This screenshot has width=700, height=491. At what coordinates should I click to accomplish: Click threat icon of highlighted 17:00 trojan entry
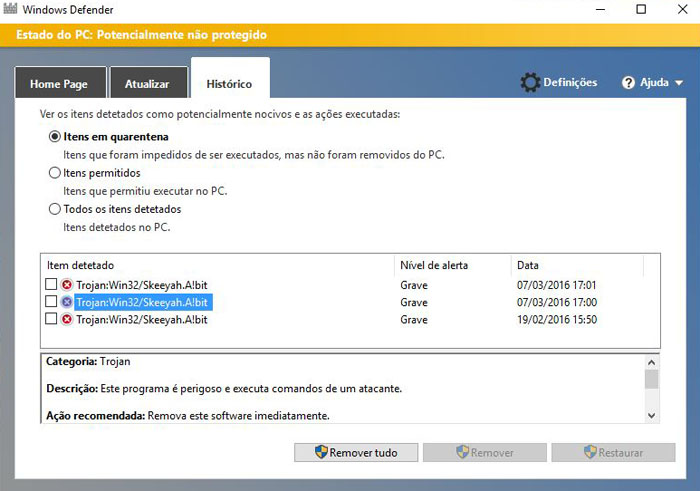click(x=67, y=302)
